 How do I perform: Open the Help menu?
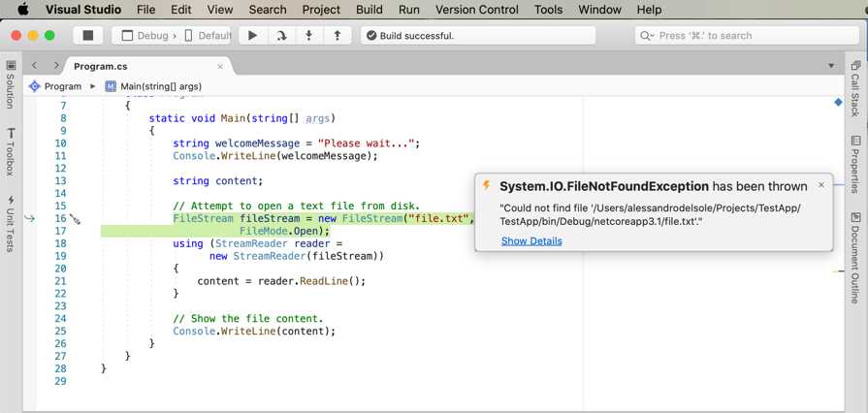coord(649,10)
